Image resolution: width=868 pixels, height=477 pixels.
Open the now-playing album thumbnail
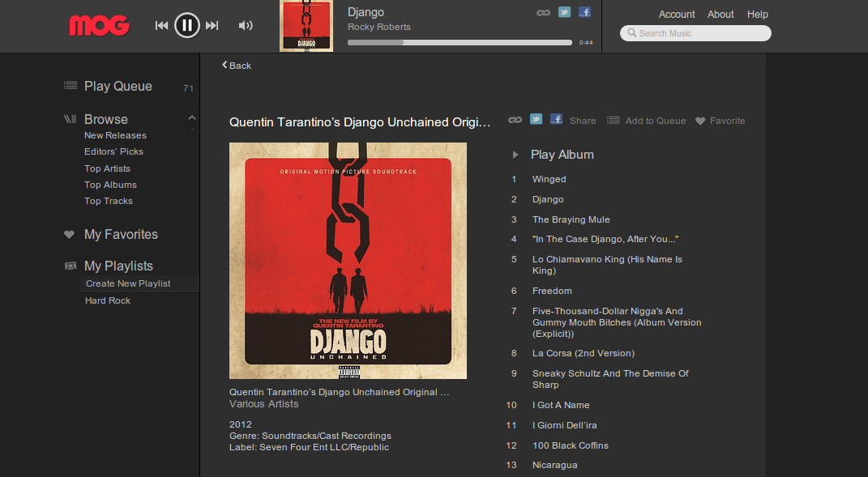point(306,26)
